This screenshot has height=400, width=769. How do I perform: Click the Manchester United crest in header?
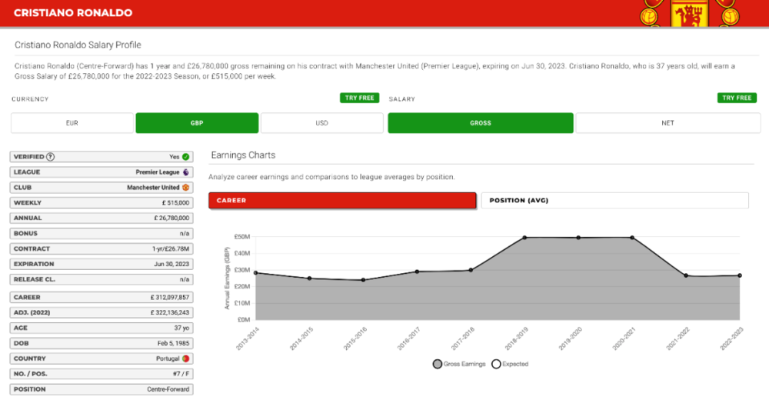click(688, 14)
